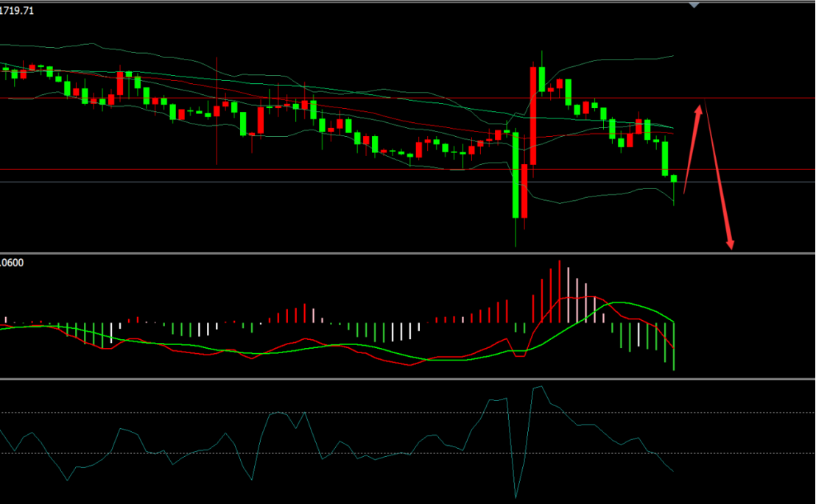
Task: Click the .0600 indicator value label
Action: [12, 263]
